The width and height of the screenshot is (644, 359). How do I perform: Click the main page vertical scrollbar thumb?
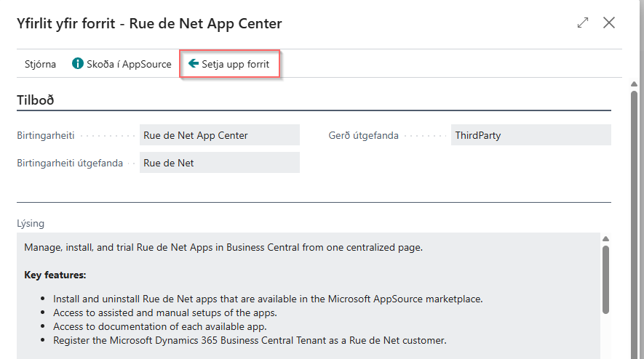(x=634, y=218)
